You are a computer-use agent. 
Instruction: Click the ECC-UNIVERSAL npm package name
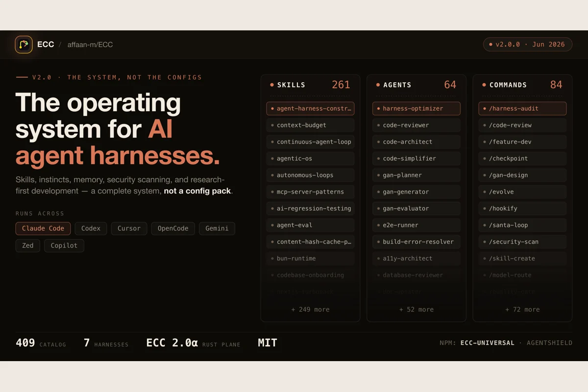coord(488,343)
